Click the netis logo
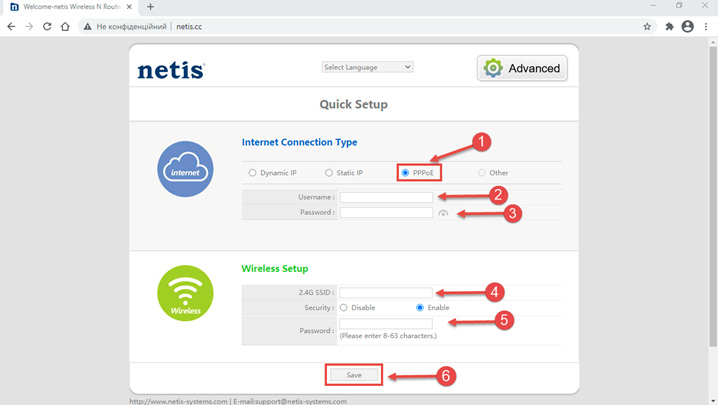The image size is (718, 405). point(171,70)
